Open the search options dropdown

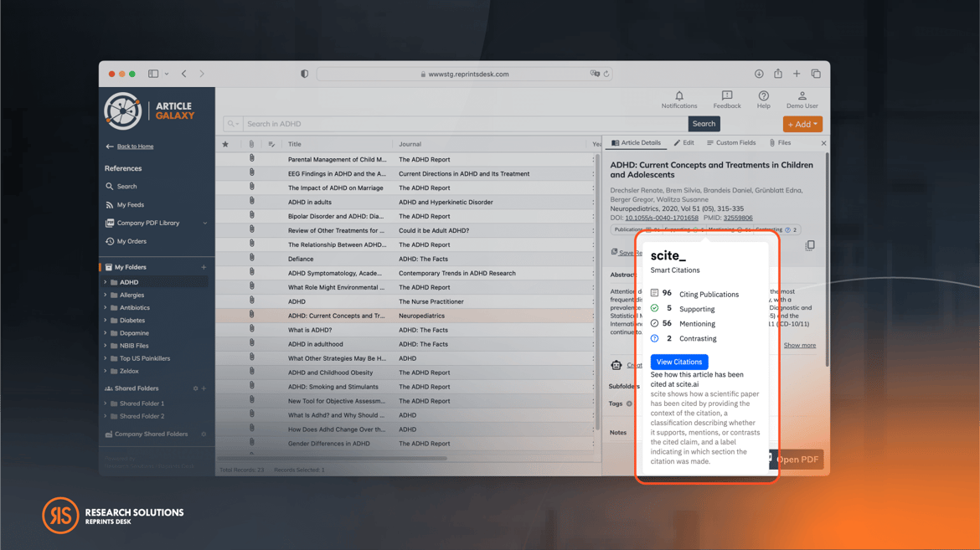(x=233, y=124)
